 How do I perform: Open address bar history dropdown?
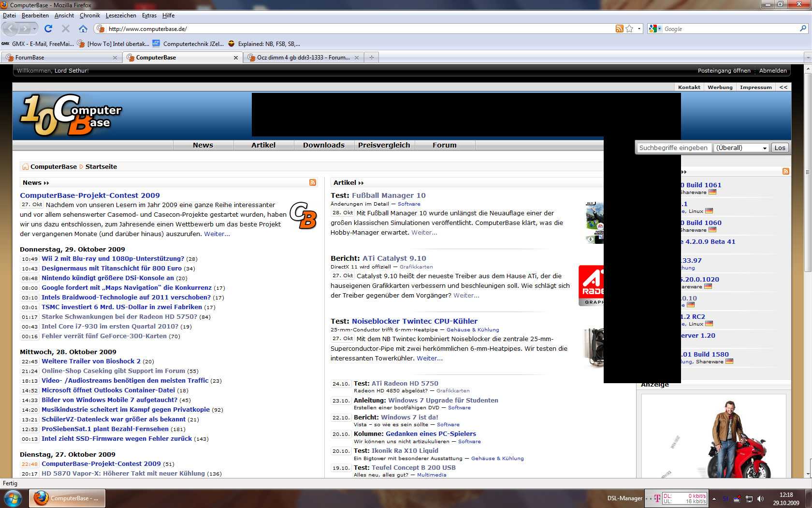pos(639,29)
